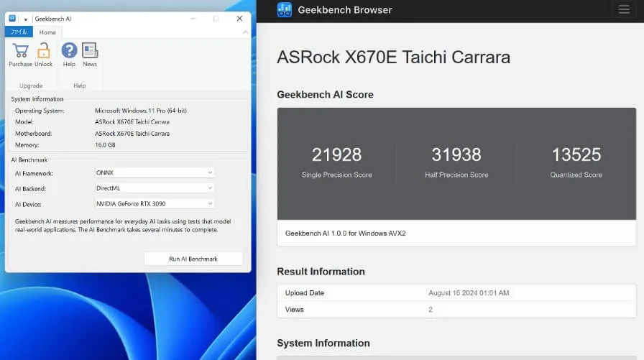Open the AI Framework ONNX dropdown
The image size is (644, 360).
pyautogui.click(x=155, y=173)
